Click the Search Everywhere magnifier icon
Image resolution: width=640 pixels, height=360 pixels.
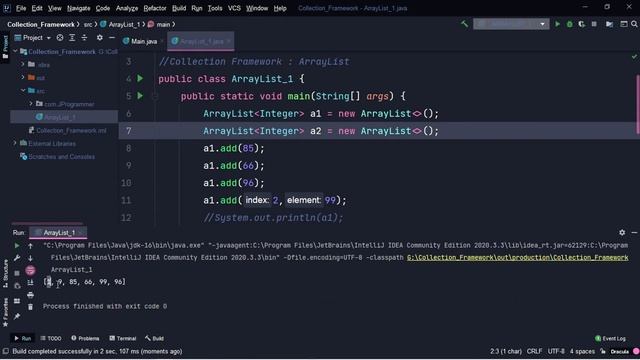pos(634,24)
